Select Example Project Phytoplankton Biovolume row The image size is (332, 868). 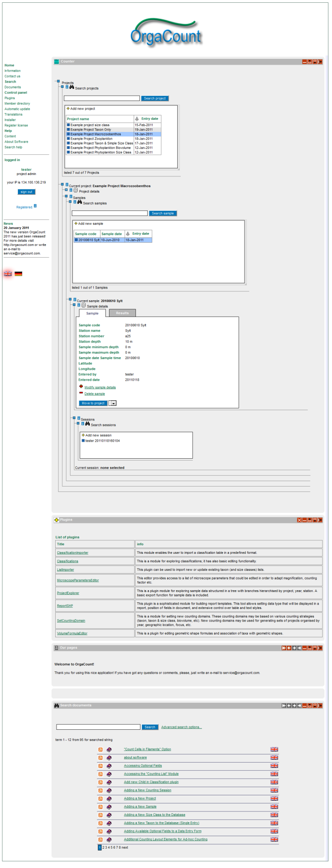coord(114,148)
